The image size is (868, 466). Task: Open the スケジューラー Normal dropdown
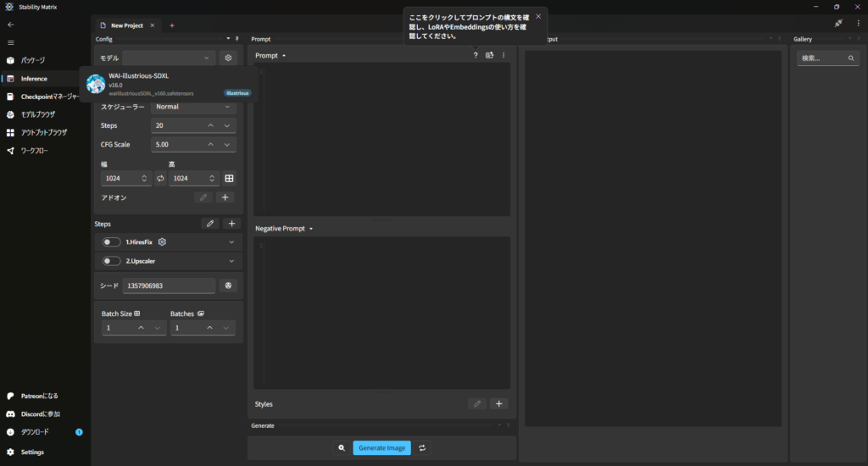[193, 107]
